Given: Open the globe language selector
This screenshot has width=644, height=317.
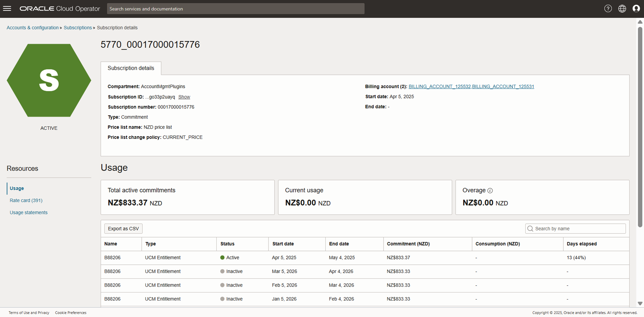Looking at the screenshot, I should click(x=622, y=9).
